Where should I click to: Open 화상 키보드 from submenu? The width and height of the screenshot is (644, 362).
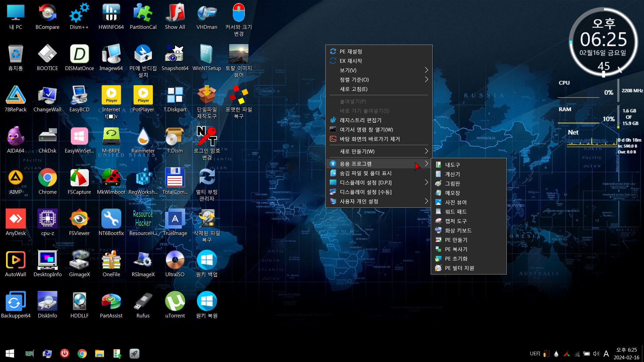click(469, 231)
